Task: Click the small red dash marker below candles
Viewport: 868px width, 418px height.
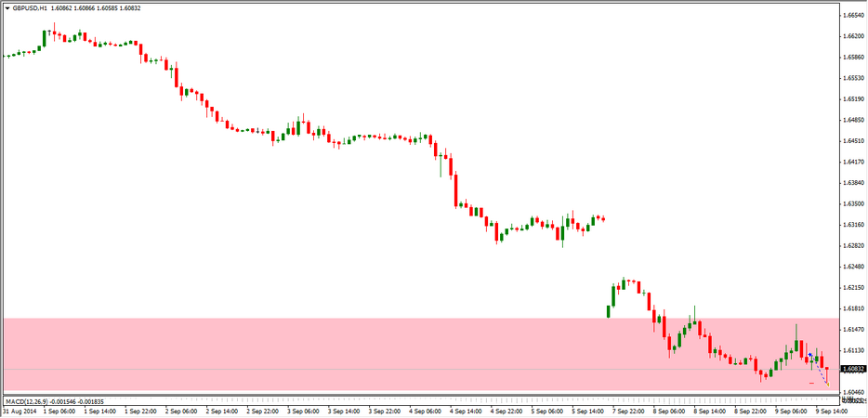Action: click(811, 383)
